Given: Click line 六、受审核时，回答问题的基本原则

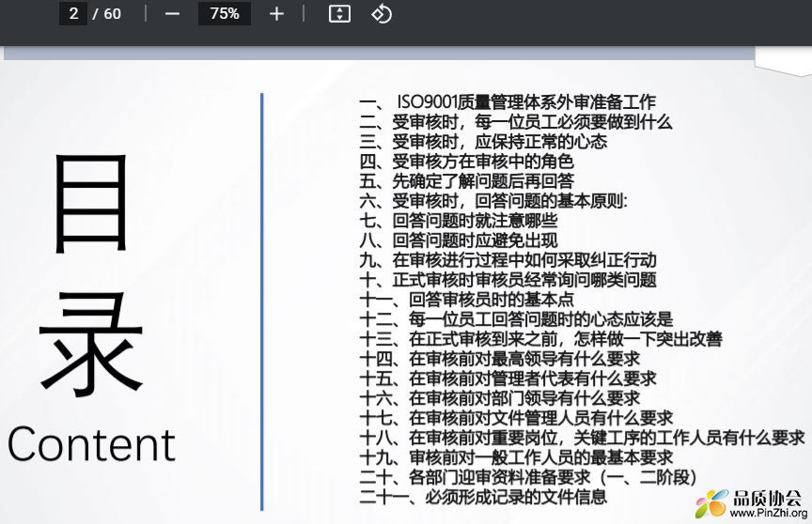Looking at the screenshot, I should point(493,201).
